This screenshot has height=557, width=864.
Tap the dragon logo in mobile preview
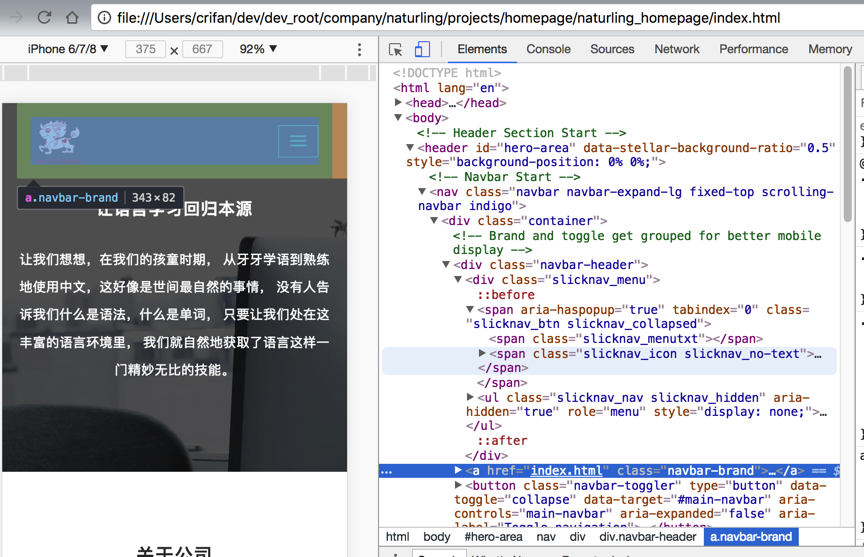[x=59, y=140]
